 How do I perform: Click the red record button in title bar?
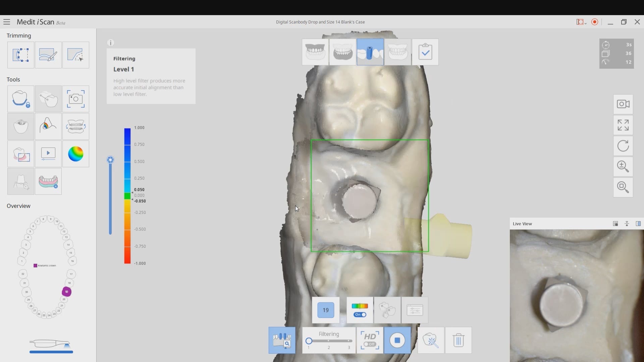(x=595, y=22)
